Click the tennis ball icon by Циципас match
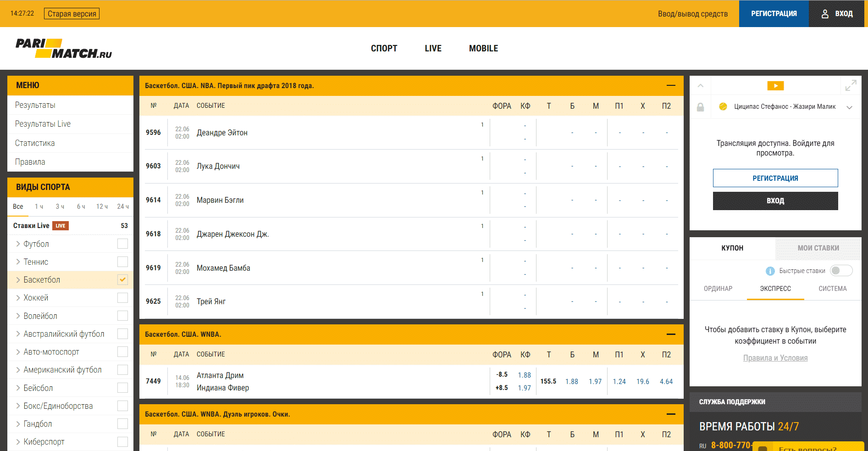 pos(723,106)
